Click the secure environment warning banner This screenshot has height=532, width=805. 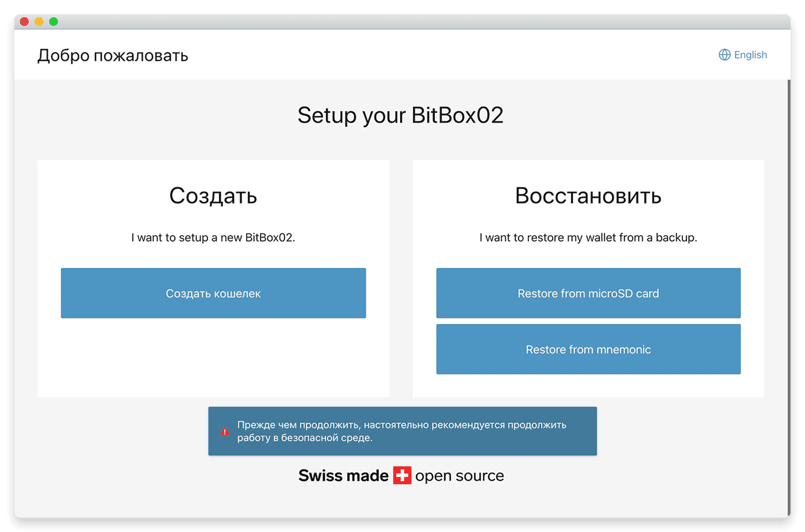coord(402,431)
